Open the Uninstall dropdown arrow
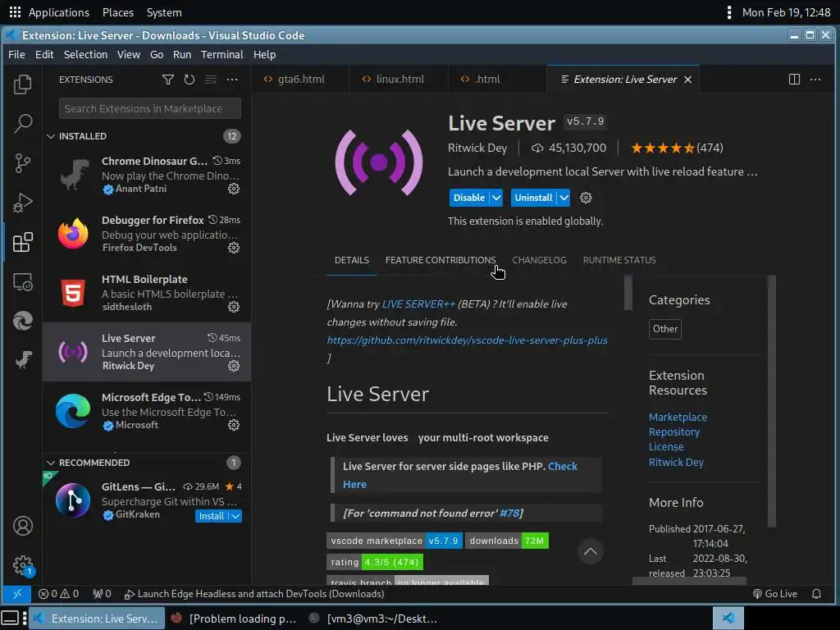This screenshot has width=840, height=630. [564, 198]
